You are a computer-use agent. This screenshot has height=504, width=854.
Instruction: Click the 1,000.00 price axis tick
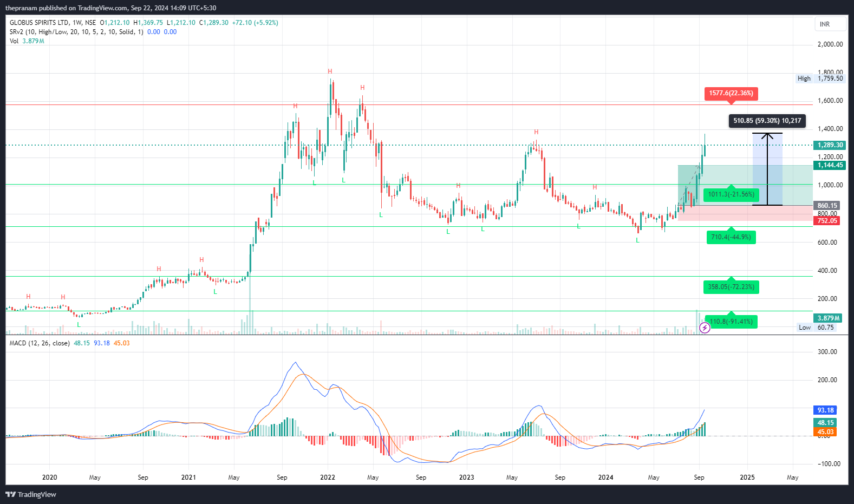tap(830, 185)
